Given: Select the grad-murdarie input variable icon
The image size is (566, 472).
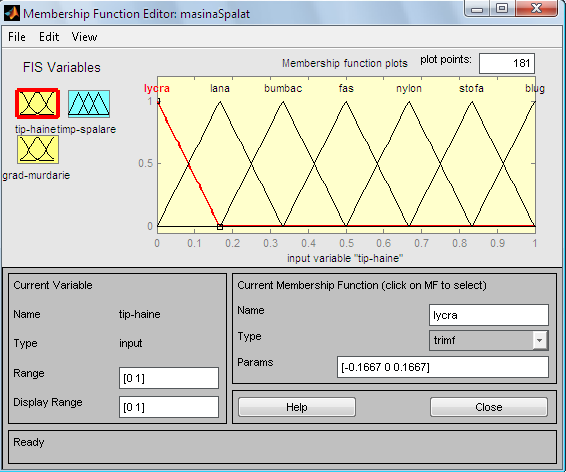Looking at the screenshot, I should (x=38, y=150).
